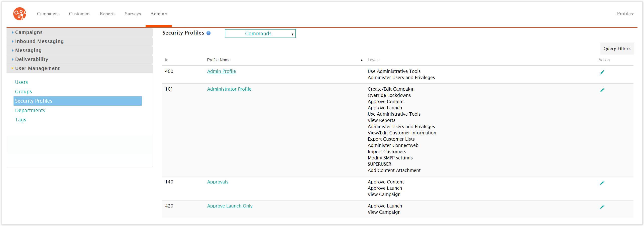Open the Approve Launch Only profile
Viewport: 644px width, 226px height.
230,206
